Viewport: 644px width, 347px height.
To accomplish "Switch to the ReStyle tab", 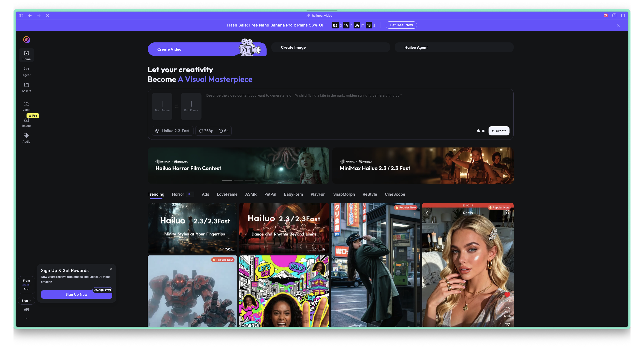I will (x=369, y=194).
